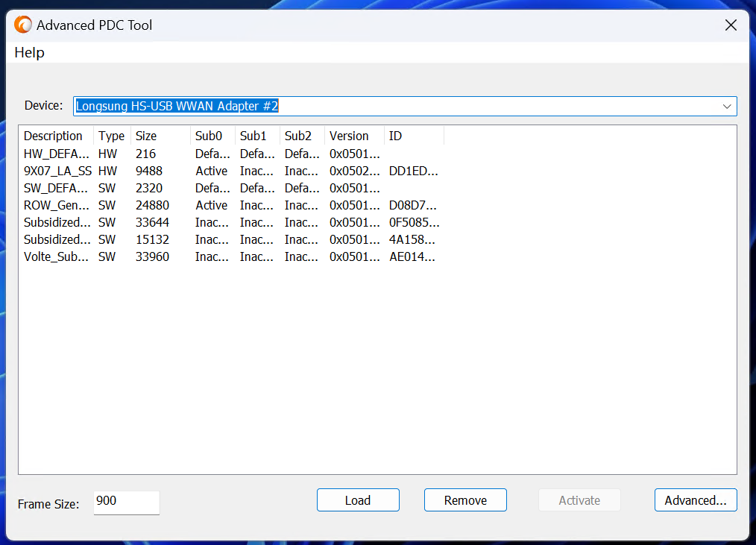Image resolution: width=756 pixels, height=545 pixels.
Task: Close the Advanced PDC Tool window
Action: (x=731, y=25)
